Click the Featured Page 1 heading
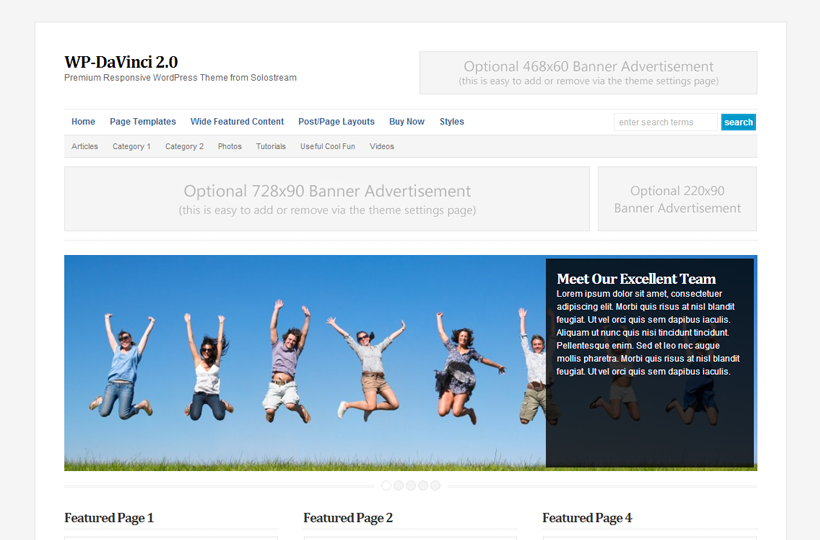Viewport: 820px width, 540px height. point(109,518)
